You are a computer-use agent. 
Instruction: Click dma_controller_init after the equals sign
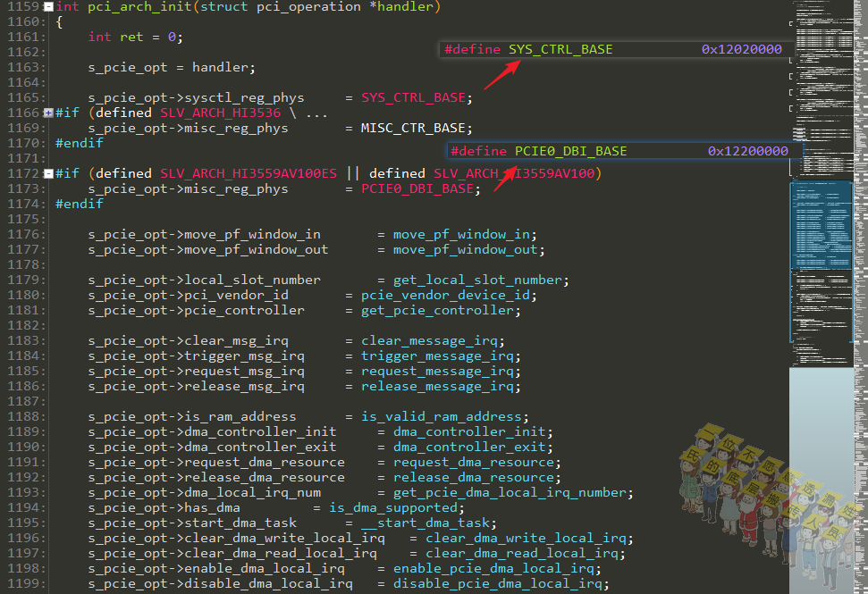(469, 432)
